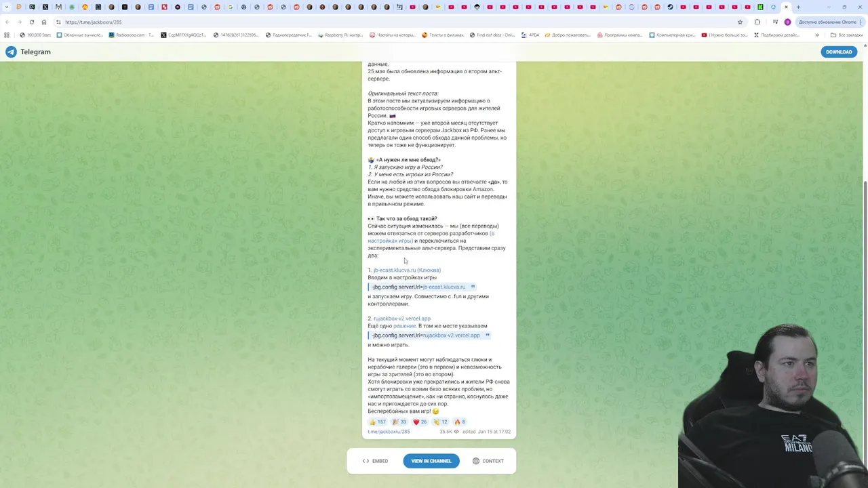The height and width of the screenshot is (488, 868).
Task: Open the Radiooooo.com bookmark
Action: click(x=132, y=35)
